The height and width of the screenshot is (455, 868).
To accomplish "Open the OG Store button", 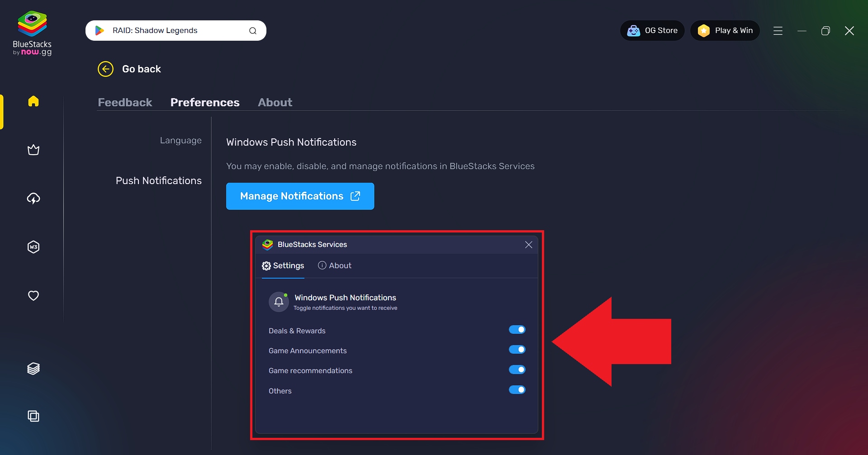I will (652, 31).
